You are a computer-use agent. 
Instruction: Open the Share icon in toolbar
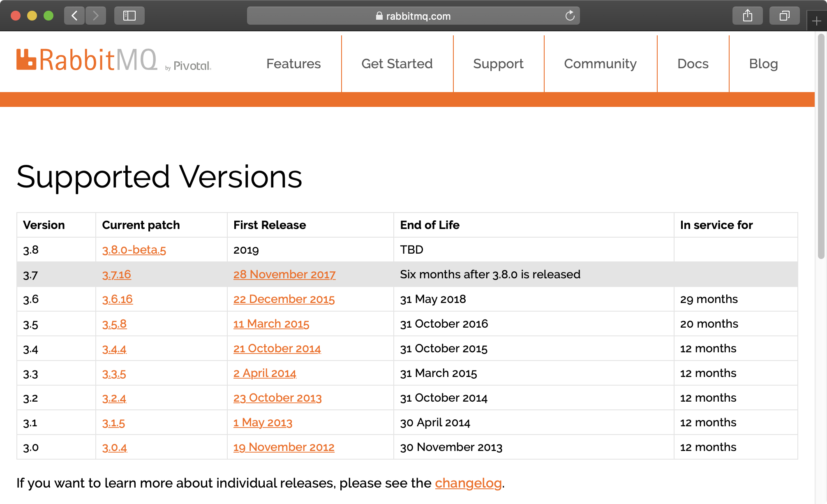pyautogui.click(x=747, y=16)
